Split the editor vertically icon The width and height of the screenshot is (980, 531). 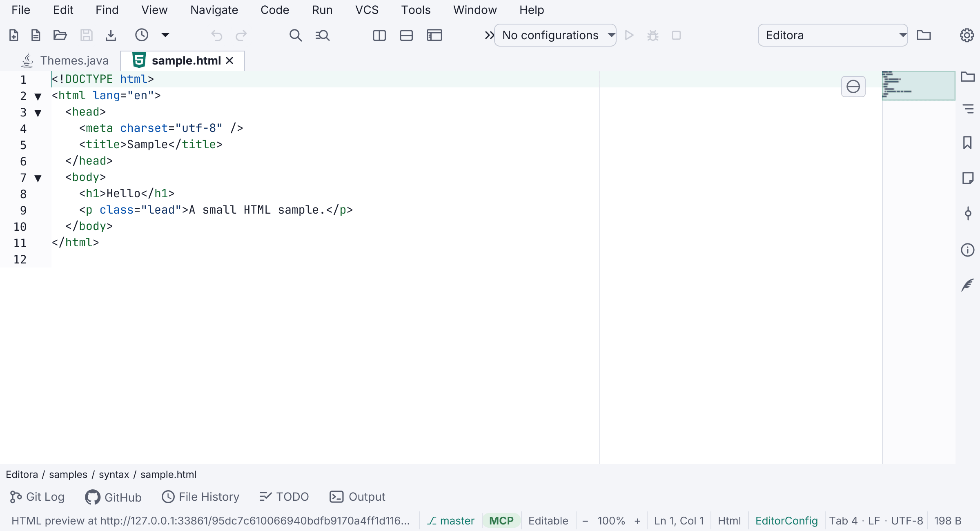tap(379, 36)
